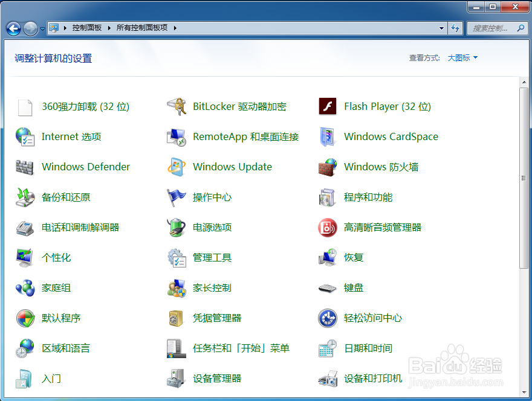Click the scrollbar down arrow
Screen dimensions: 532x401
[524, 393]
